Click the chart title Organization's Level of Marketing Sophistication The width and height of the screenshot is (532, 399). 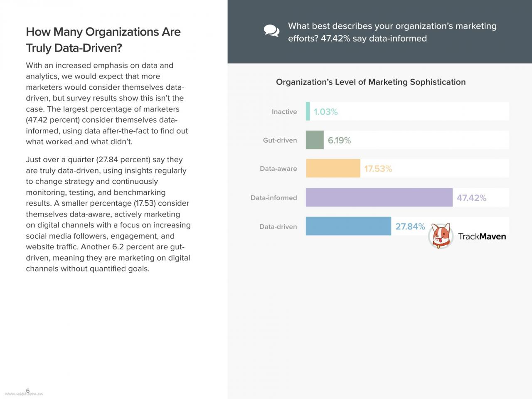click(371, 82)
